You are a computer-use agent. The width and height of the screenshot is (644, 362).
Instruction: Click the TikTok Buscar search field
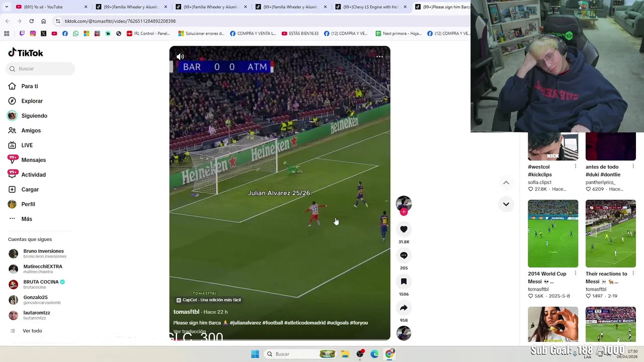(40, 69)
